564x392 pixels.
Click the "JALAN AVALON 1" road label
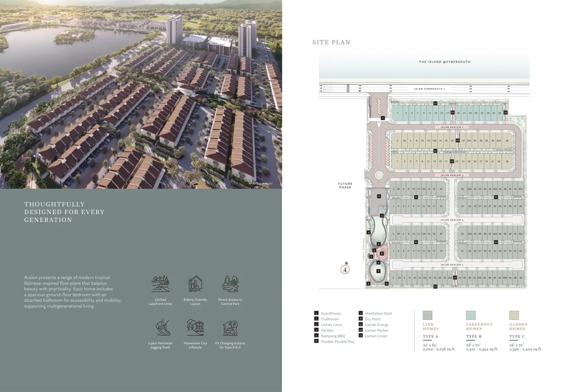pos(452,127)
